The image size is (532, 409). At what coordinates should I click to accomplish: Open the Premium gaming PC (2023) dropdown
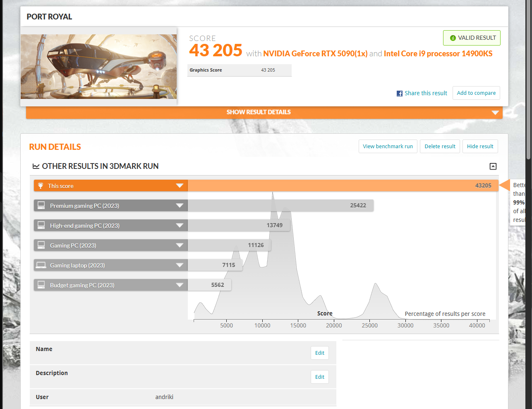[x=180, y=205]
